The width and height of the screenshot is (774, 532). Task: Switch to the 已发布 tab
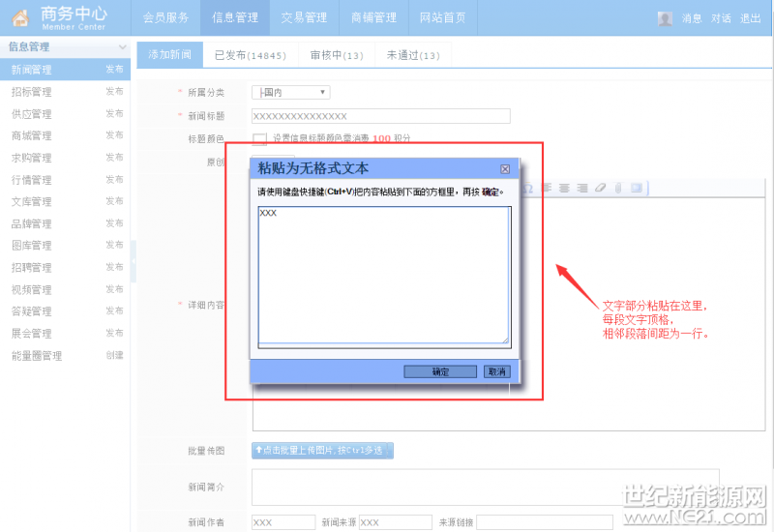click(251, 55)
